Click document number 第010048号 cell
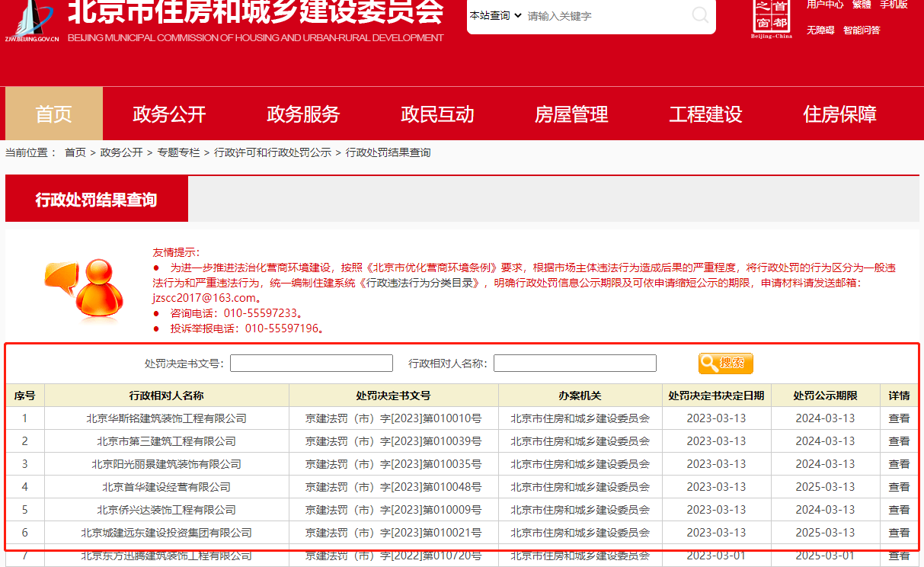 coord(394,487)
